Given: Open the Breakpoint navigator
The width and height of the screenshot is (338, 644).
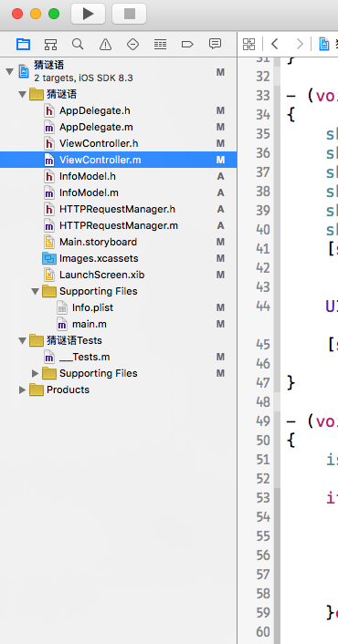Looking at the screenshot, I should [187, 44].
